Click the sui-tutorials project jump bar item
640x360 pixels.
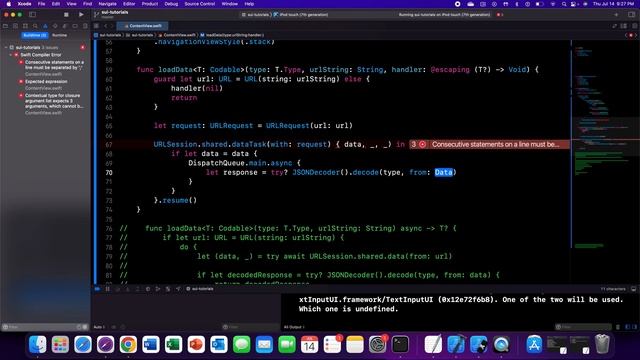(x=108, y=35)
